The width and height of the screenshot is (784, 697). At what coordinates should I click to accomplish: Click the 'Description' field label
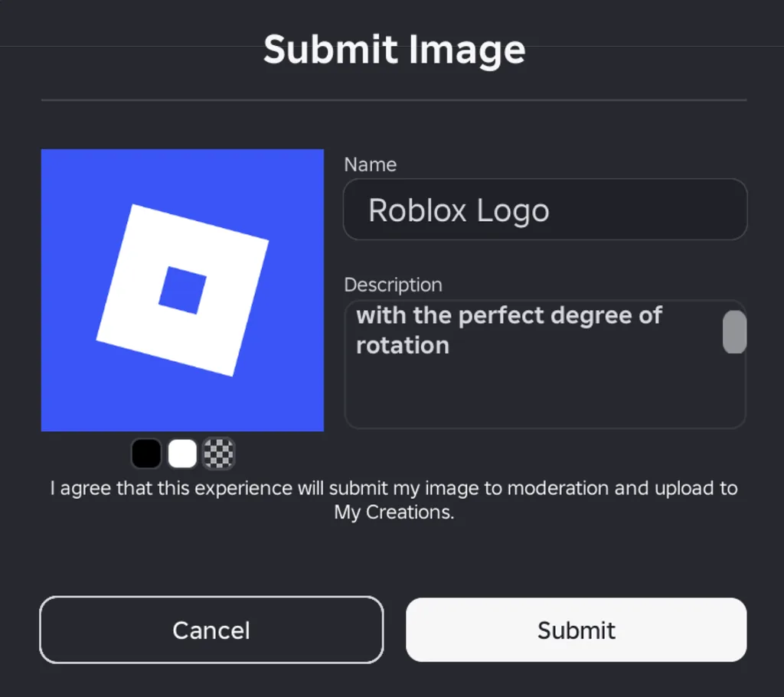393,285
